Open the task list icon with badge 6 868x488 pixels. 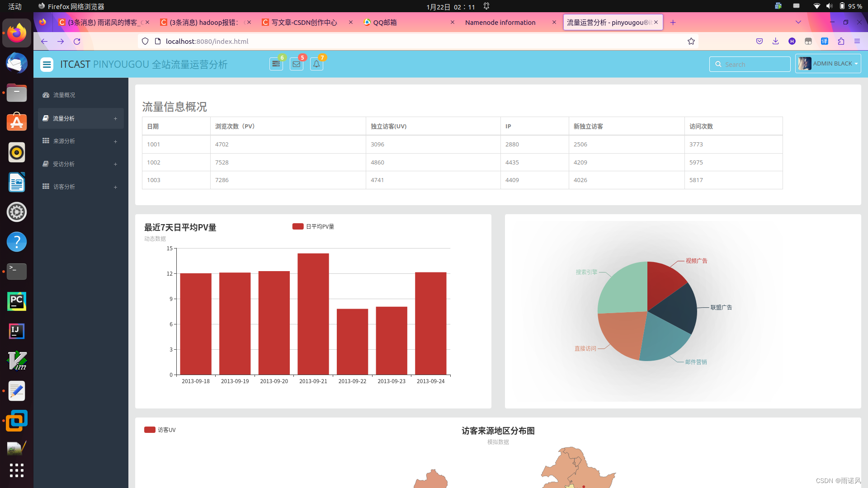276,64
